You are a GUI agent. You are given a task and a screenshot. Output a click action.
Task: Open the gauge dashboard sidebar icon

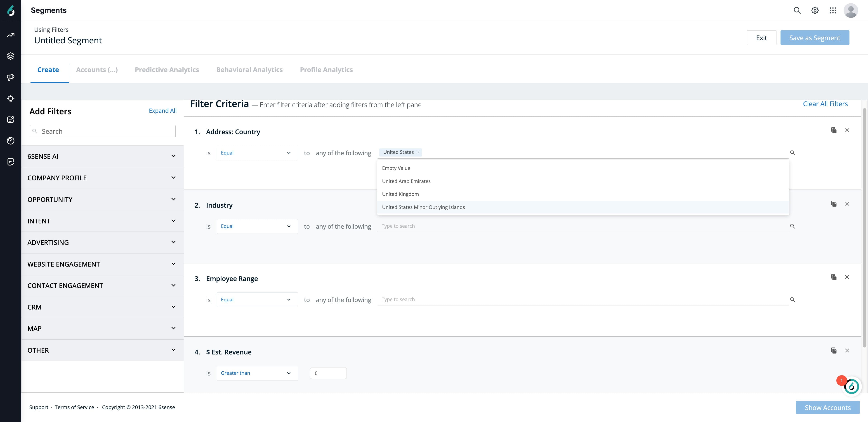click(x=11, y=141)
